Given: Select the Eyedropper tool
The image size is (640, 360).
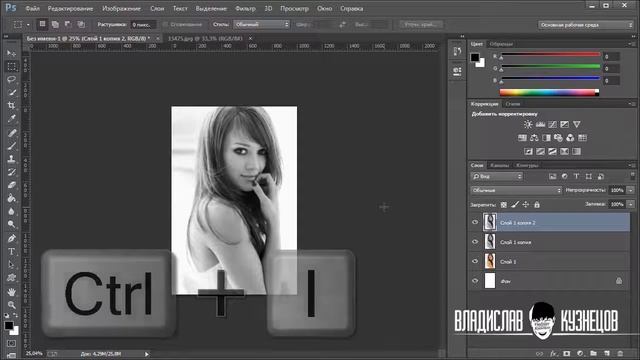Looking at the screenshot, I should [x=11, y=119].
